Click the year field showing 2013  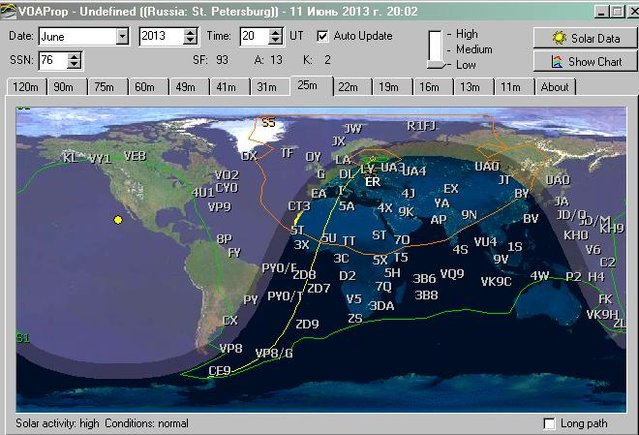pyautogui.click(x=161, y=36)
